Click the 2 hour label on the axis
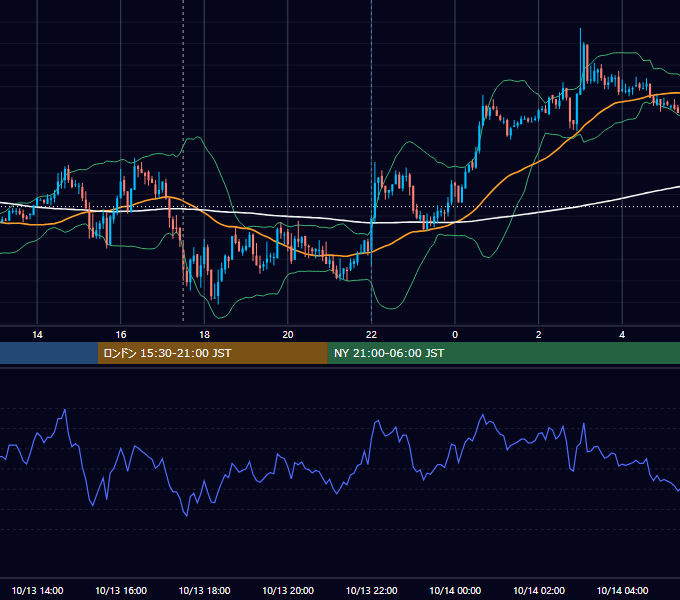Viewport: 680px width, 600px height. 539,335
